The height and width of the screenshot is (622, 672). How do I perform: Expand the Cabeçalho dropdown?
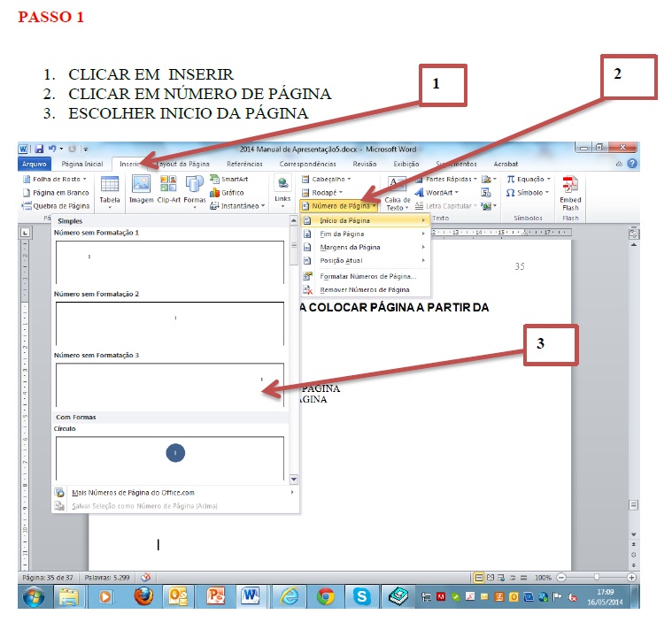click(328, 179)
